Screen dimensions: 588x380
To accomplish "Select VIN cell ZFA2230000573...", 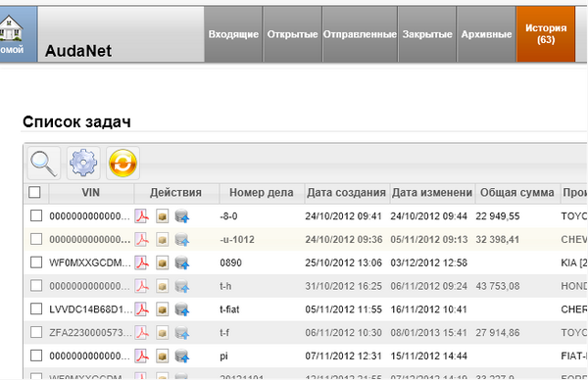I will click(90, 333).
